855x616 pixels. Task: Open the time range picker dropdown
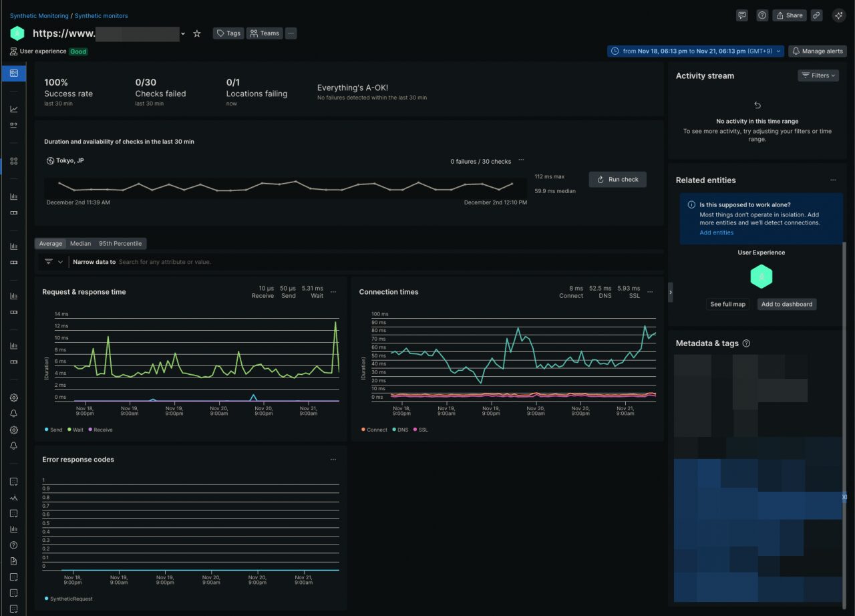(x=695, y=51)
